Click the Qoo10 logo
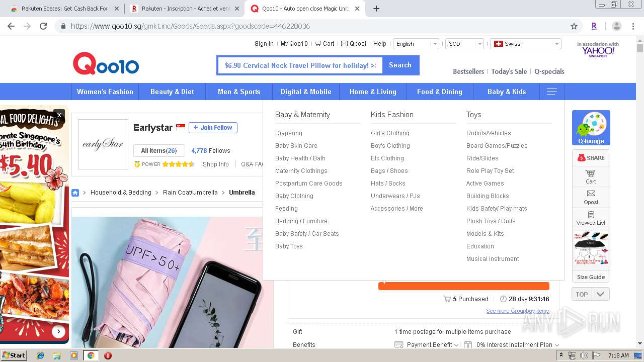This screenshot has width=644, height=362. (106, 64)
